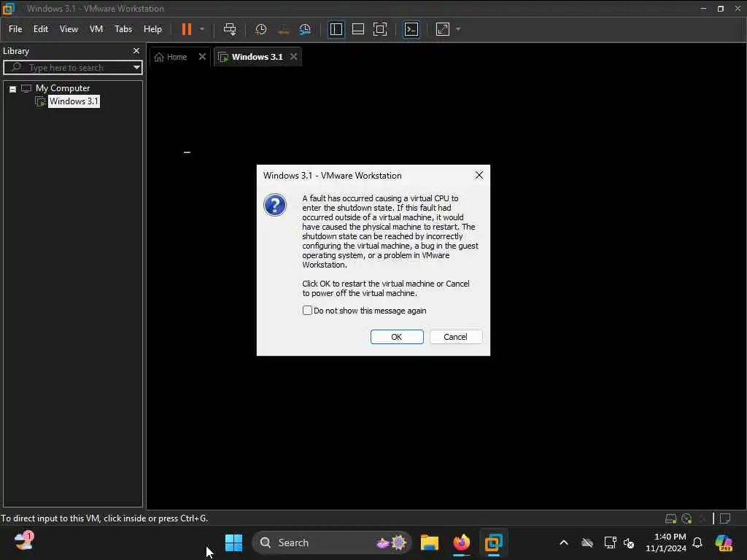Click the network status tray icon

[x=610, y=542]
